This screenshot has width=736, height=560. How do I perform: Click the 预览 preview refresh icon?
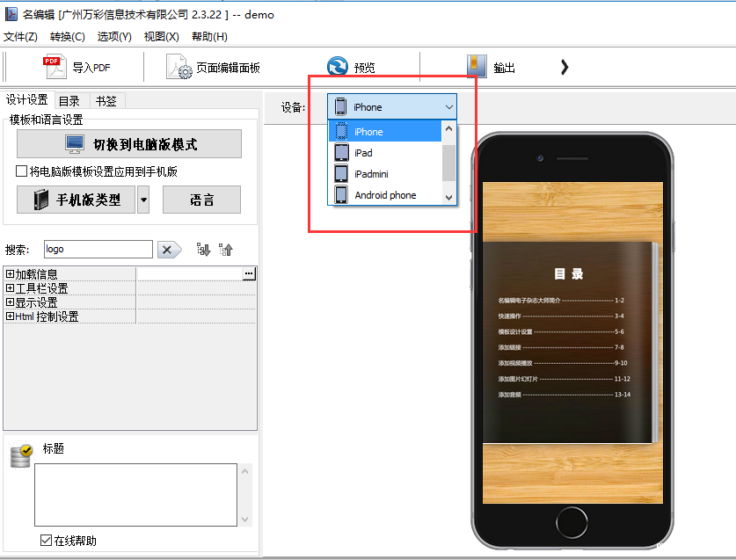(337, 67)
